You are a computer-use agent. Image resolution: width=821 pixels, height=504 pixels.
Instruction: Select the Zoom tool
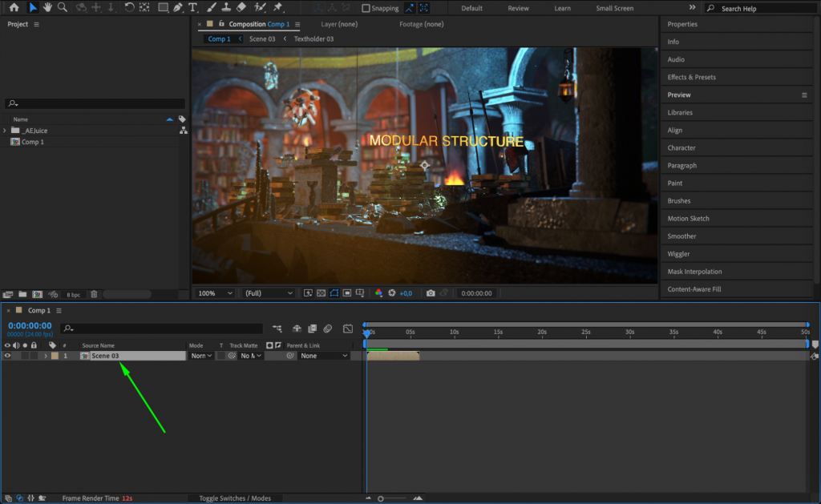click(63, 8)
